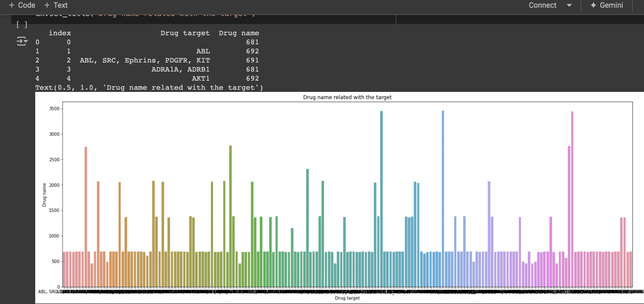This screenshot has width=644, height=304.
Task: Click the 'Drug target' column header in output
Action: [x=185, y=33]
